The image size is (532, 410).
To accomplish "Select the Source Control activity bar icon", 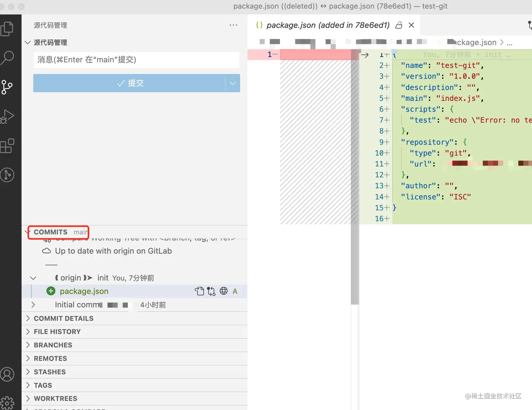I will coord(7,87).
